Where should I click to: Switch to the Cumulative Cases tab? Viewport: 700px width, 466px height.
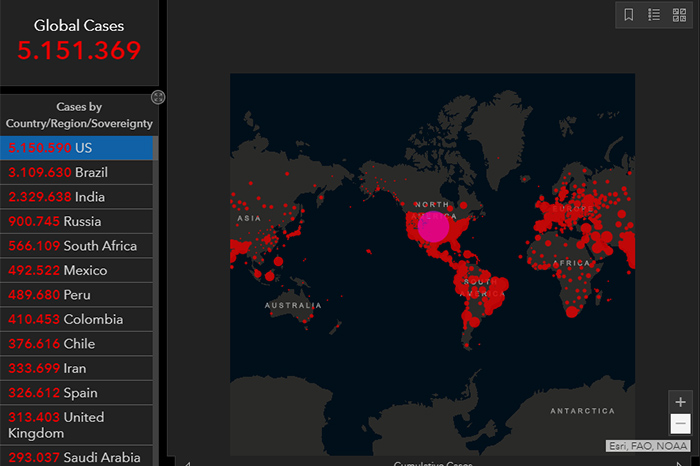click(430, 463)
